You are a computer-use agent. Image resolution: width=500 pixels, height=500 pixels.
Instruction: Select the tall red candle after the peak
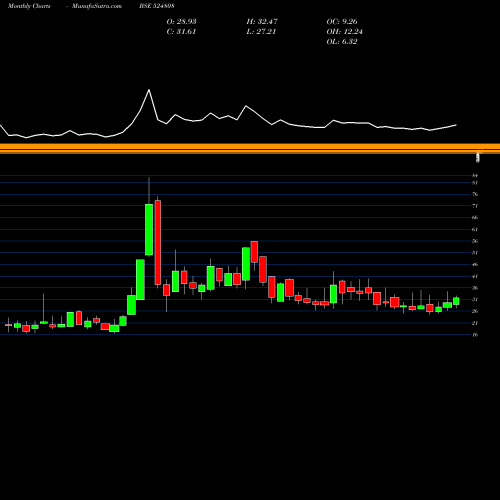(158, 242)
